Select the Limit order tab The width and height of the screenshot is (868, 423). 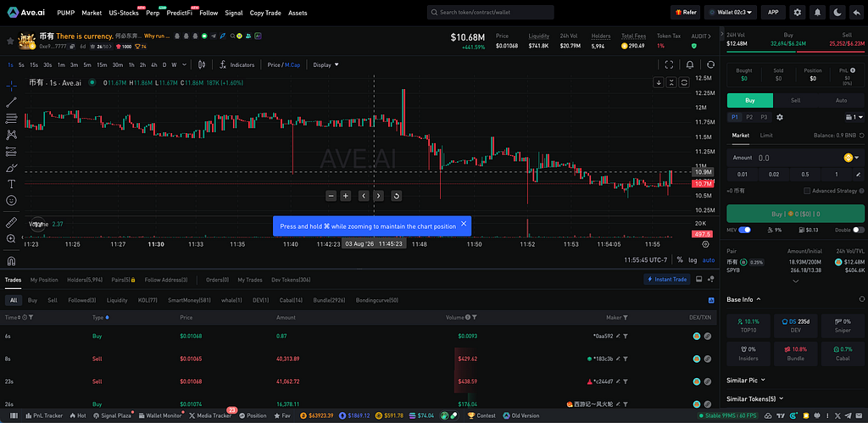click(x=766, y=135)
